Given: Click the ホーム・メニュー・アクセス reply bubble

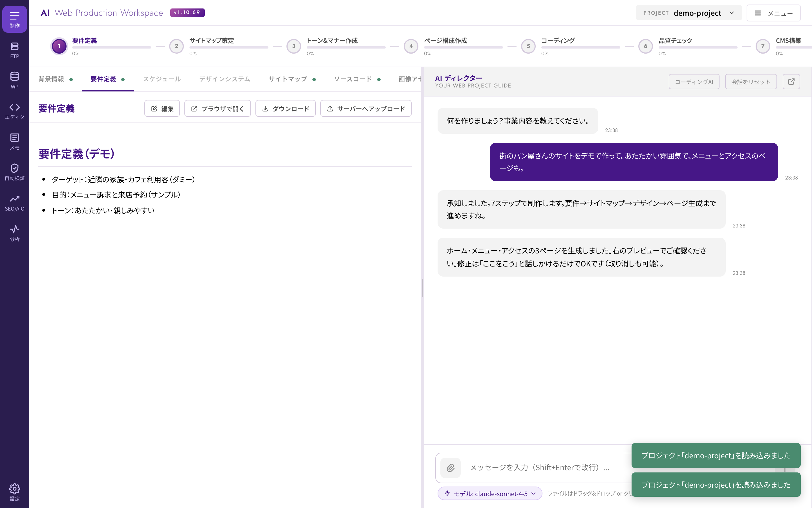Looking at the screenshot, I should (581, 257).
